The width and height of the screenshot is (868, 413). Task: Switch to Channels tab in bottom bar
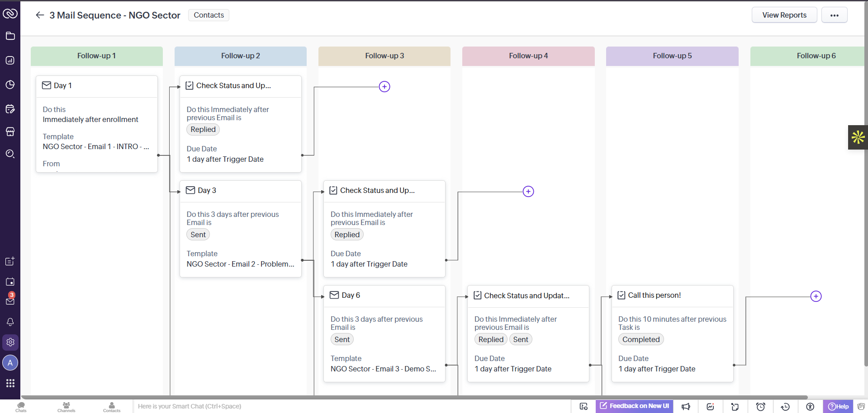tap(66, 407)
